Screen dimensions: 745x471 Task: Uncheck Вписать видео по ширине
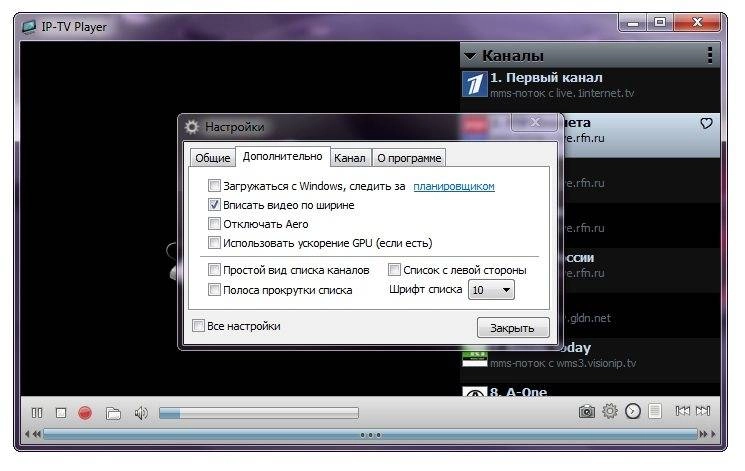[x=214, y=205]
